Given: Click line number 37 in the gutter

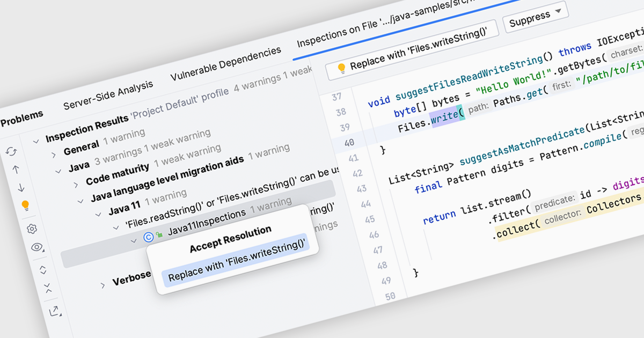Looking at the screenshot, I should (x=336, y=97).
